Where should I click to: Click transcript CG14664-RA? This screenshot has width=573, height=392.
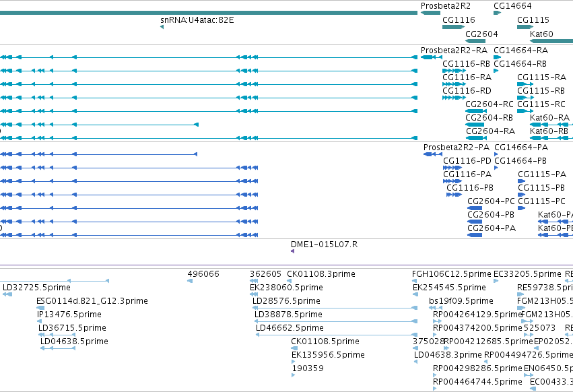pyautogui.click(x=497, y=57)
